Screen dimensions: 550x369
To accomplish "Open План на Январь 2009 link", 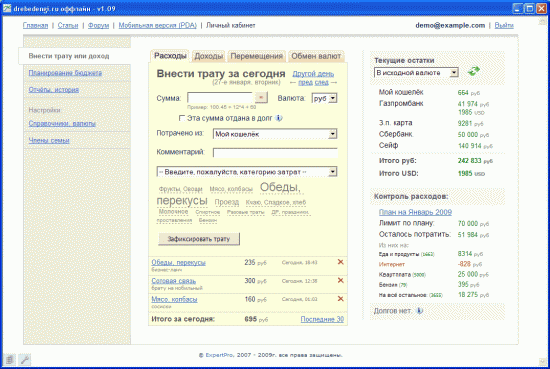I will click(x=415, y=212).
